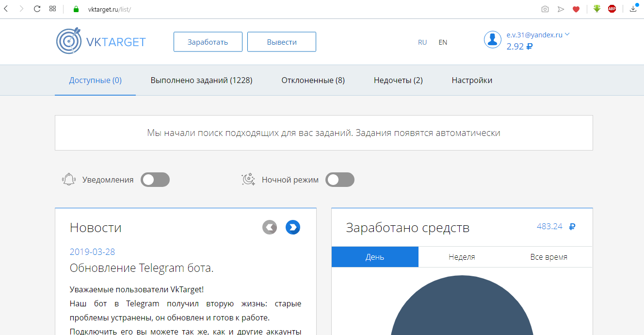Toggle the Уведомления switch
Image resolution: width=644 pixels, height=335 pixels.
(155, 180)
